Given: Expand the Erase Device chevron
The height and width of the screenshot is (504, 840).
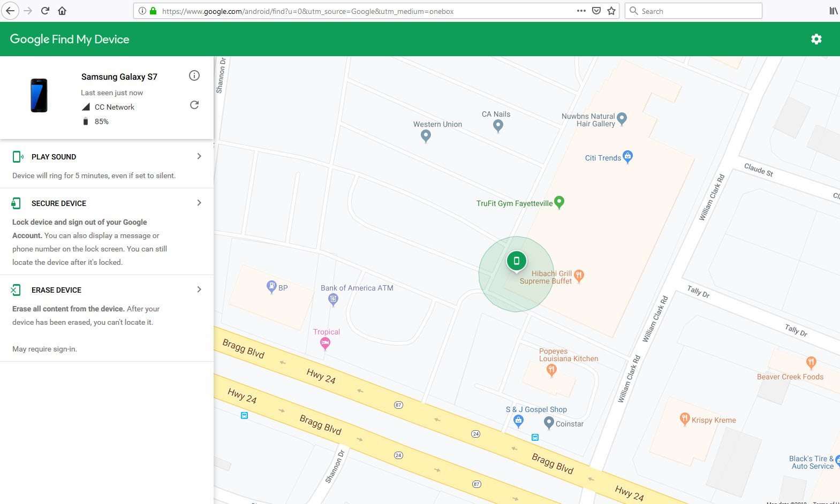Looking at the screenshot, I should tap(199, 289).
